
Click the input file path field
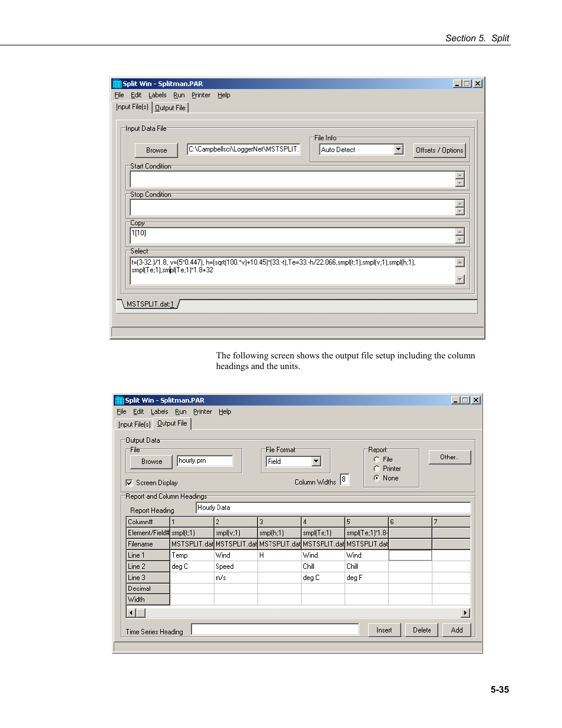[243, 149]
